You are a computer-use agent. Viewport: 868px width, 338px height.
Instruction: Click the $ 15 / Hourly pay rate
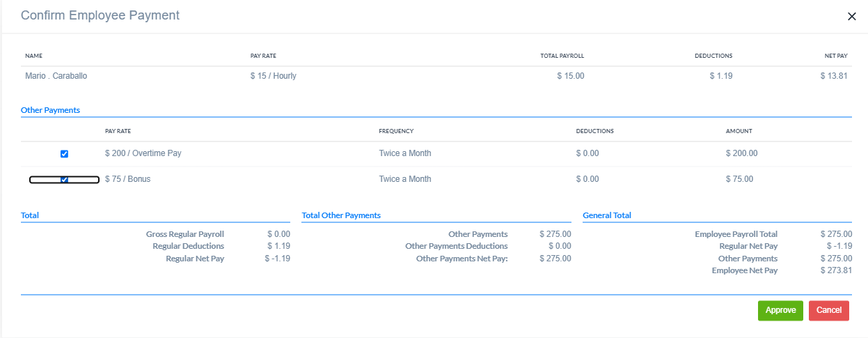[273, 76]
